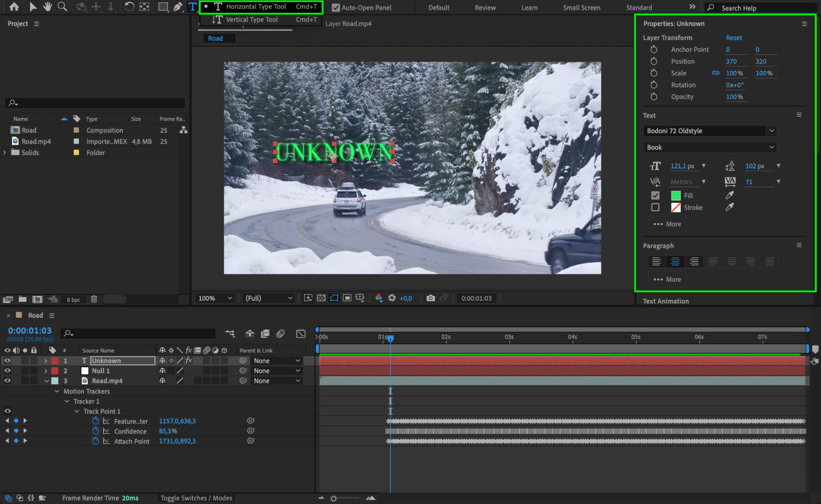Toggle Auto-Open Panel checkbox

click(x=336, y=7)
